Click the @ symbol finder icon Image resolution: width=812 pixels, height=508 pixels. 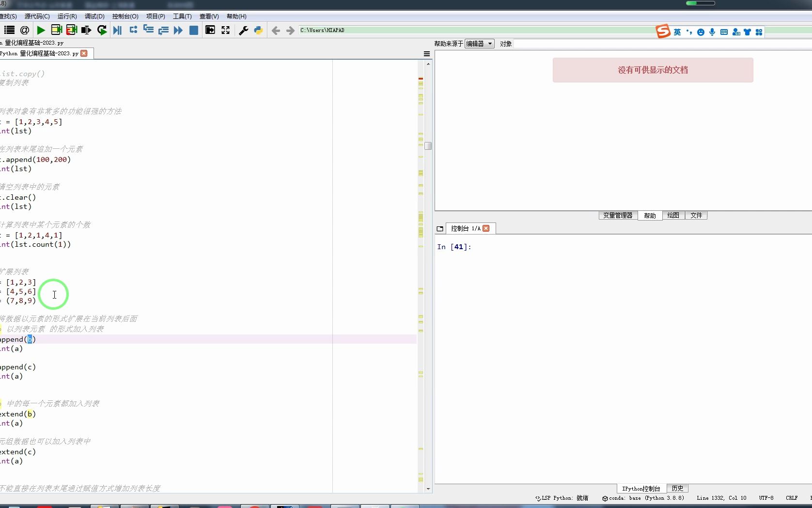coord(25,30)
